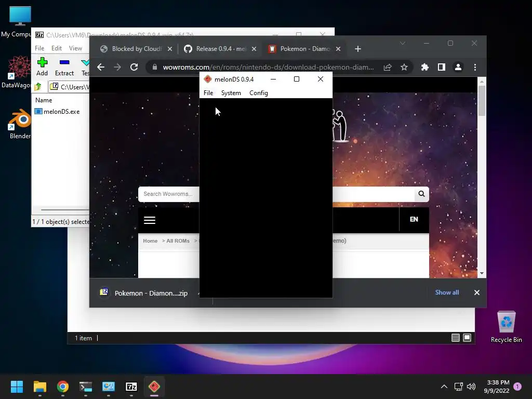Sort by Name column in 7-Zip
Image resolution: width=532 pixels, height=399 pixels.
(x=44, y=100)
